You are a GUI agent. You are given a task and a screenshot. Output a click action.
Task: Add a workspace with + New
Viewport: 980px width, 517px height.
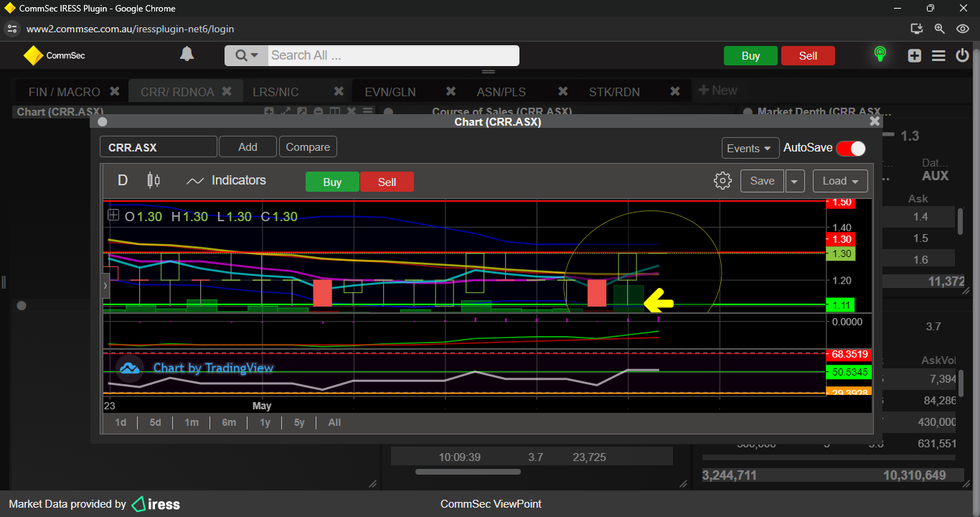coord(717,90)
